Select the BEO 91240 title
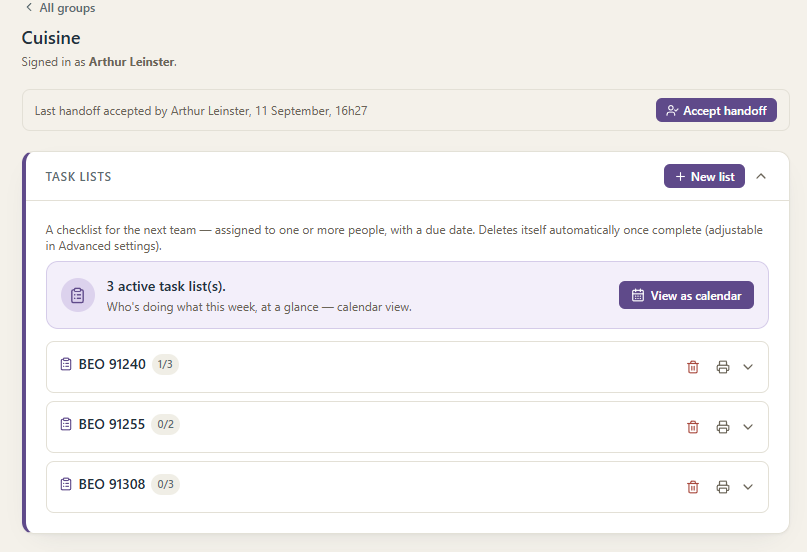This screenshot has width=807, height=552. 112,364
